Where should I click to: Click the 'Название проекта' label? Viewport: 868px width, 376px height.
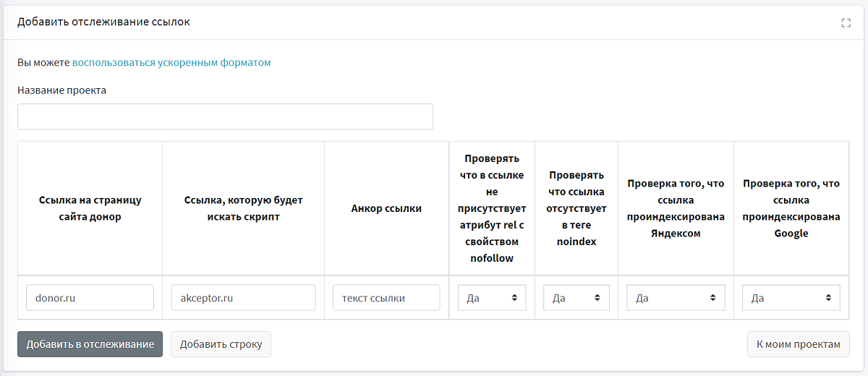[61, 91]
